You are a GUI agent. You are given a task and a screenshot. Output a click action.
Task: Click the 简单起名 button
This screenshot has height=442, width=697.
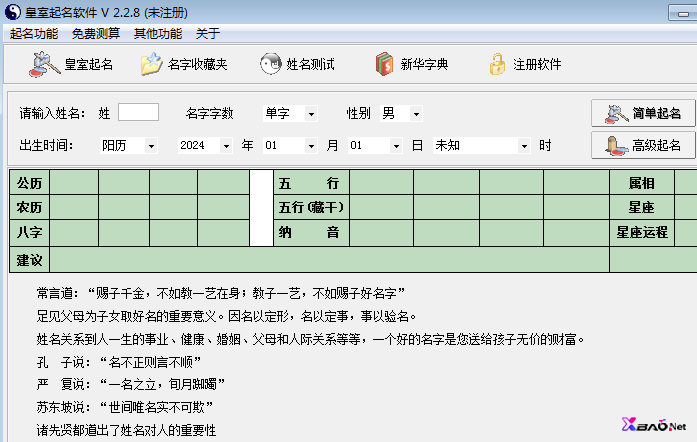coord(643,113)
